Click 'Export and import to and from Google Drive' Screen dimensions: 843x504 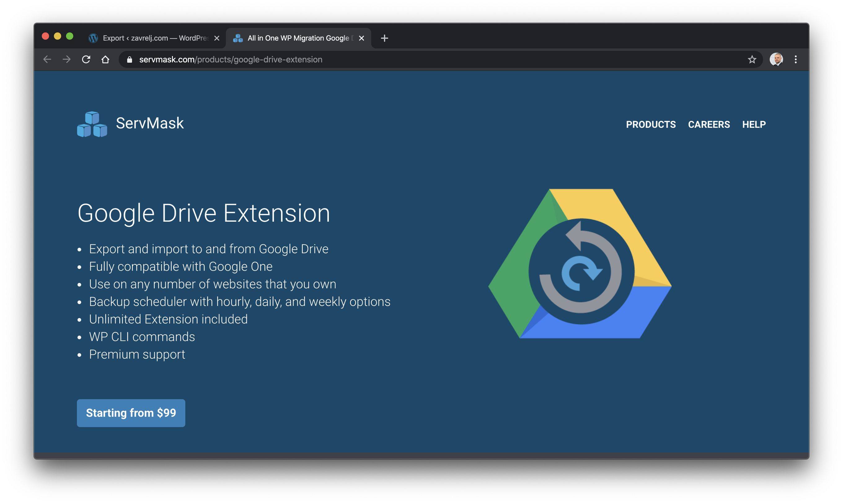(x=209, y=249)
